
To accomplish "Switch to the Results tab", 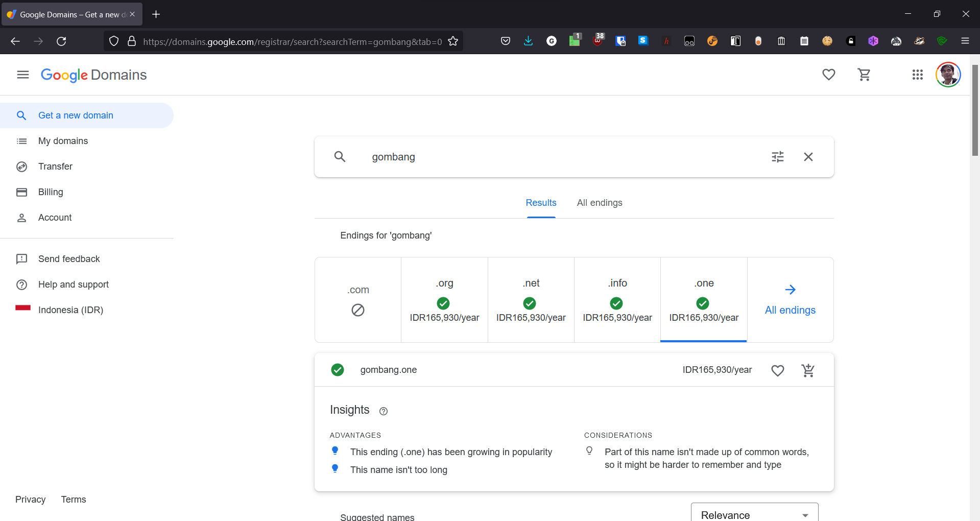I will point(541,203).
